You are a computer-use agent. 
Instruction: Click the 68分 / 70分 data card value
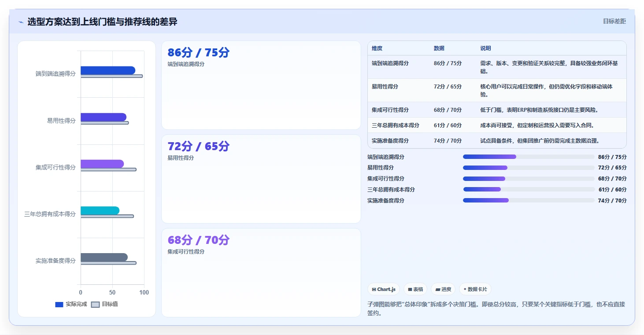198,240
